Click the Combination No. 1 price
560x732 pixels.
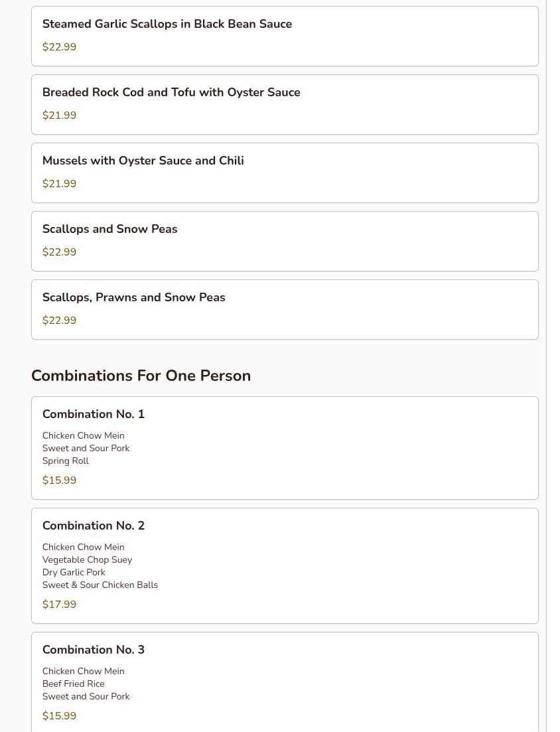[59, 480]
